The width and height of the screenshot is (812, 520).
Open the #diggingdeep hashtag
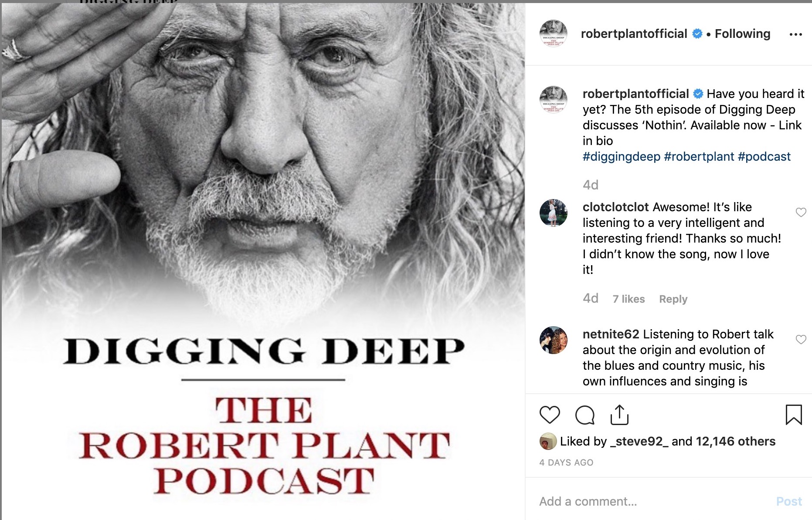(622, 157)
